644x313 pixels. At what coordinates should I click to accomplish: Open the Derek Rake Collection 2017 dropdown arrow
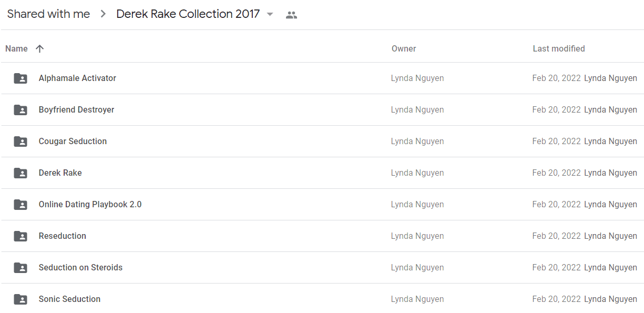tap(270, 14)
